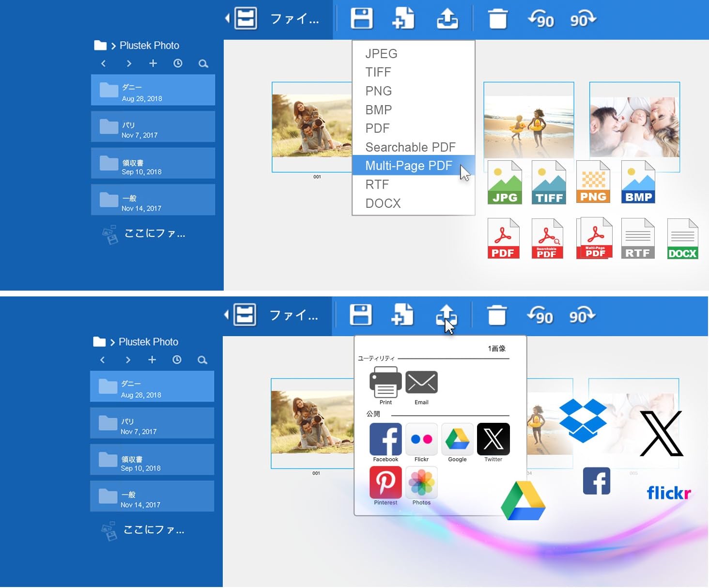Click the add-copy icon in the upper screenshot's toolbar
This screenshot has width=709, height=588.
click(x=403, y=18)
